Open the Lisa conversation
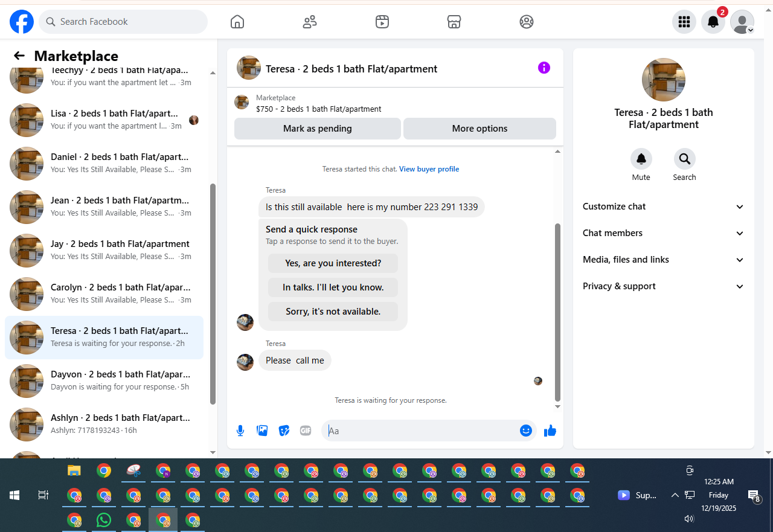 pos(104,120)
